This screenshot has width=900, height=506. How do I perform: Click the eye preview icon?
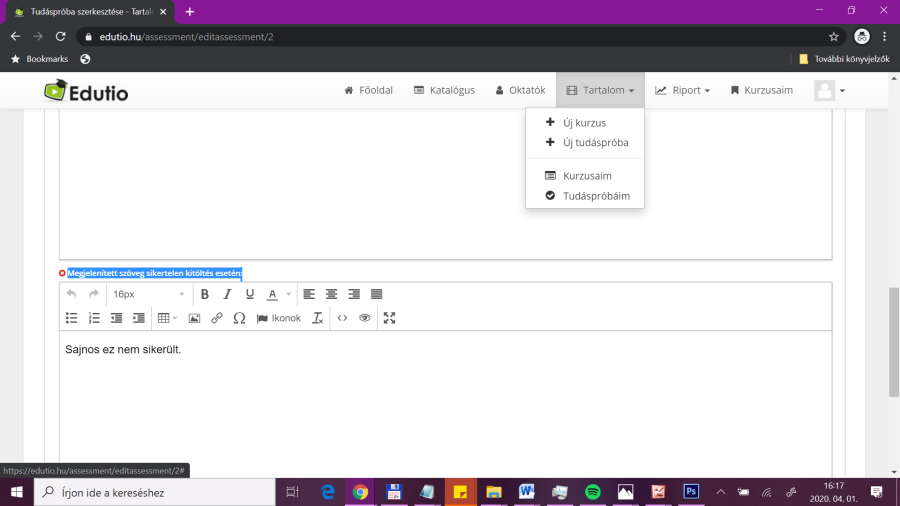pos(365,318)
